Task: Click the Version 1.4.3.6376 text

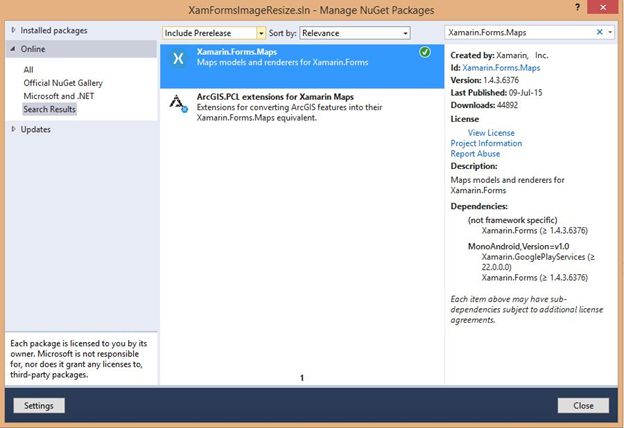Action: point(485,80)
